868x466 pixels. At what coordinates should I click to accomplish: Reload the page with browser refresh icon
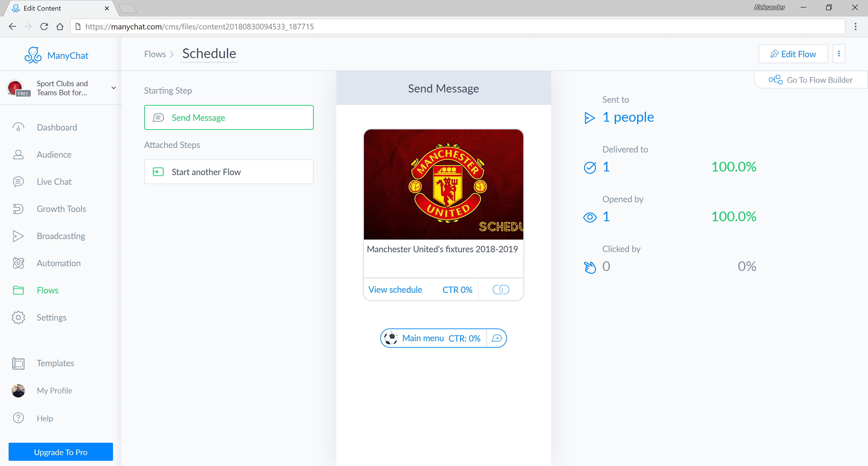[x=44, y=26]
